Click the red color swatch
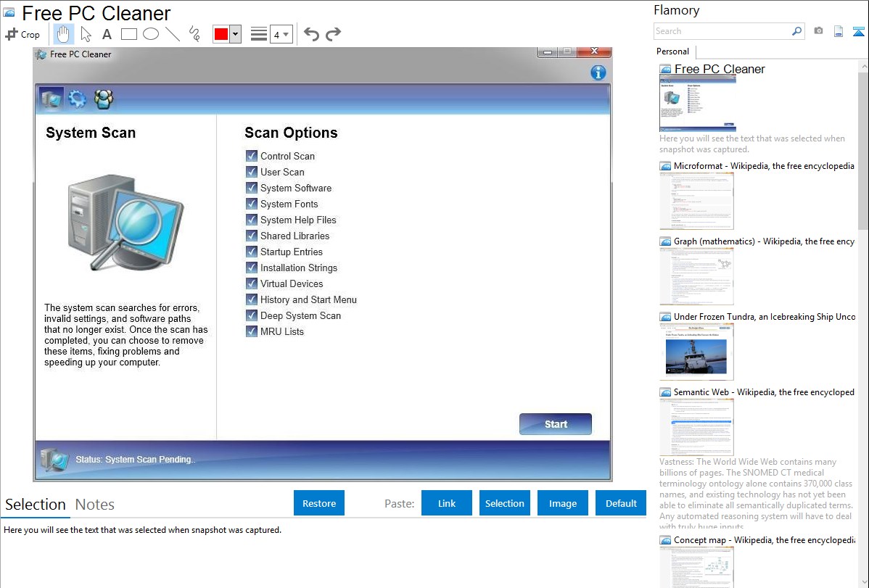 coord(221,34)
